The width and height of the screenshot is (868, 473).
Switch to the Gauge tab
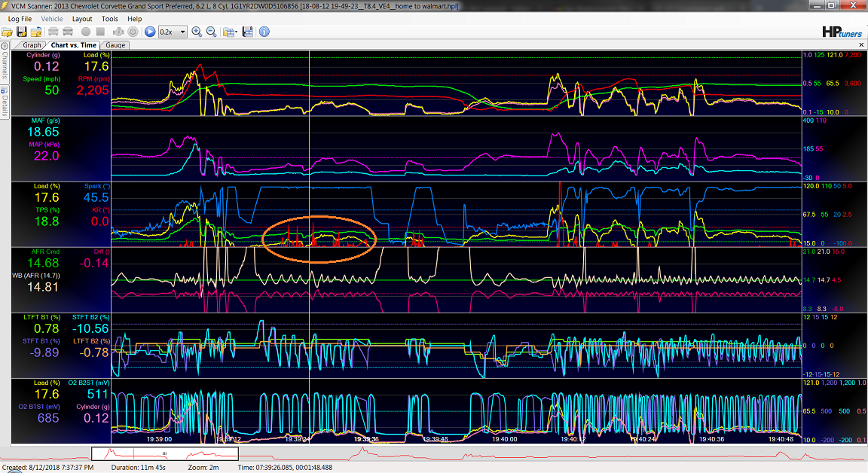pos(115,45)
